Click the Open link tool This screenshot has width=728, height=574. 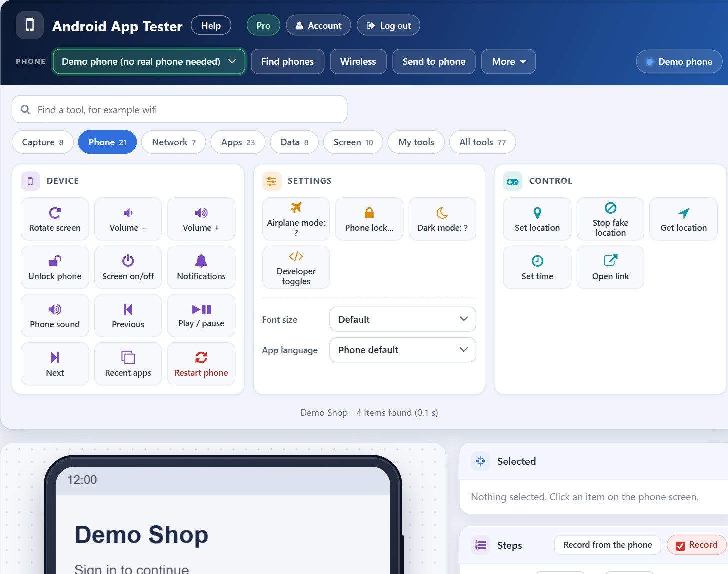click(x=610, y=267)
